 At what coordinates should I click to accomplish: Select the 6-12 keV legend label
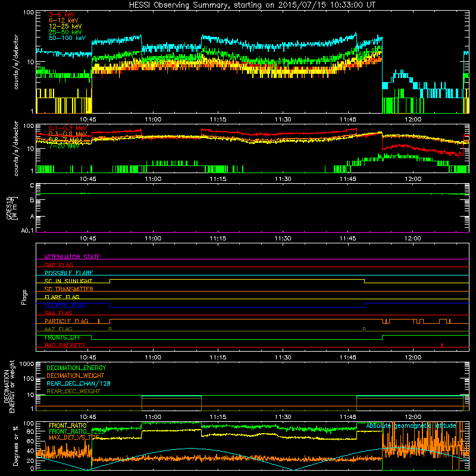pos(64,20)
